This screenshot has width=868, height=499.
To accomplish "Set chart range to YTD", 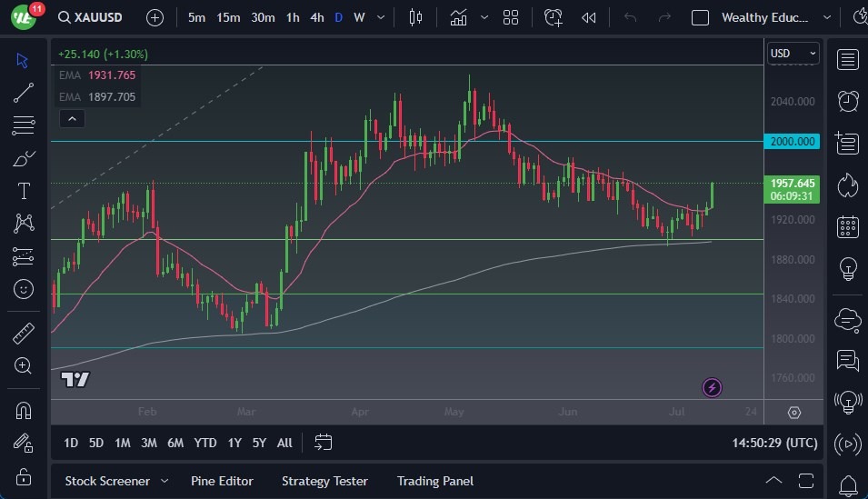I will tap(205, 443).
